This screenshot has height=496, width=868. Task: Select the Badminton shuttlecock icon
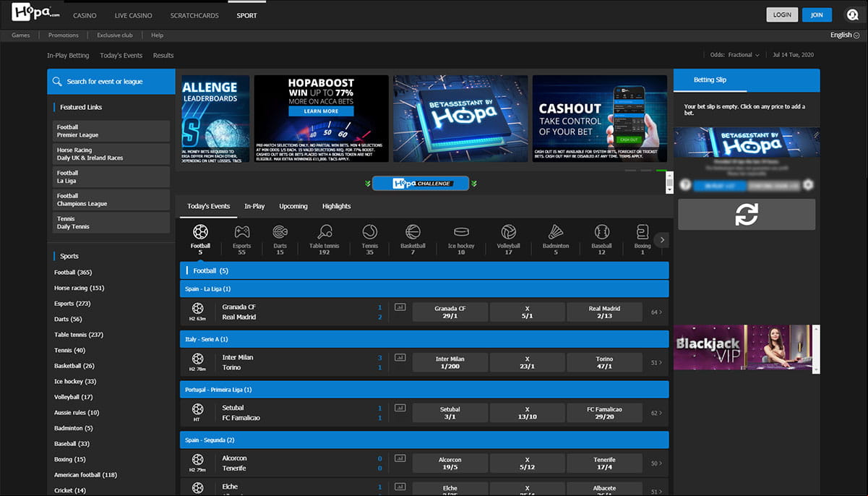coord(556,232)
